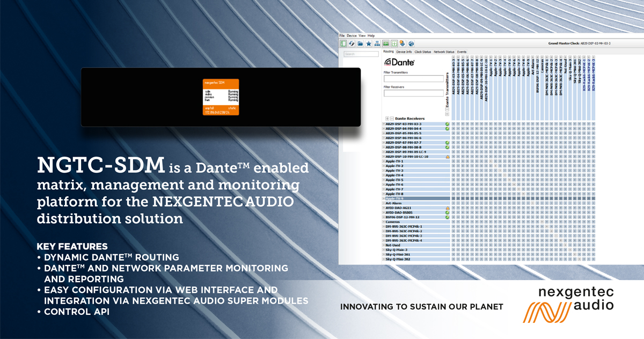Click the Grand Master Clock label

565,42
